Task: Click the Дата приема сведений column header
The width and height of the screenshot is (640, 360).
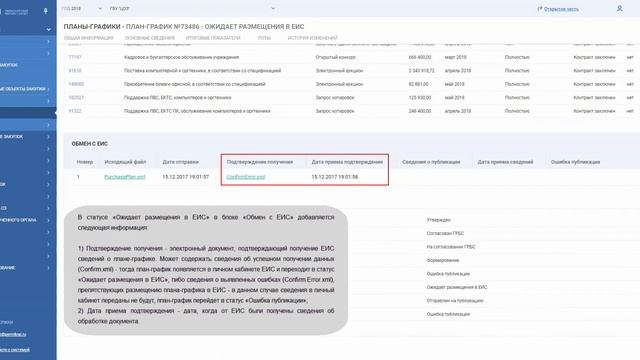Action: click(x=505, y=162)
